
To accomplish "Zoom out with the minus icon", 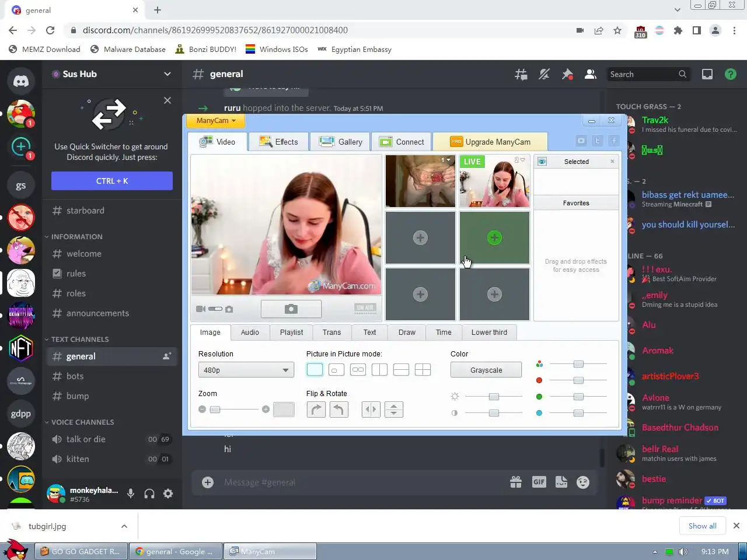I will pos(202,409).
